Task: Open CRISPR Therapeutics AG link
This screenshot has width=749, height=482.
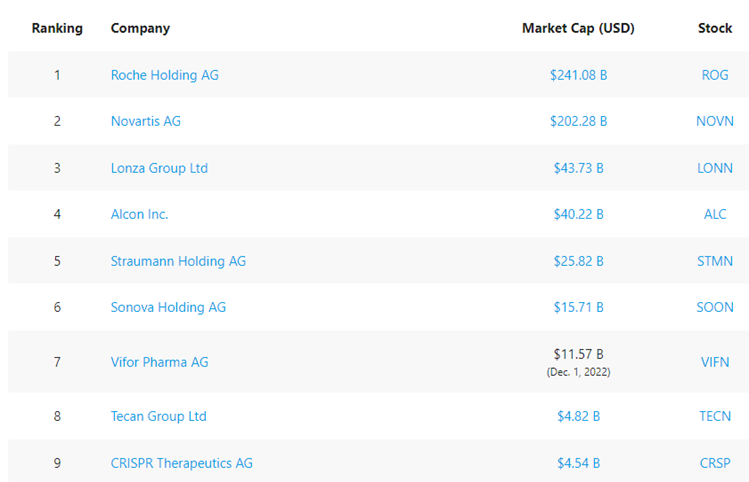Action: point(181,463)
